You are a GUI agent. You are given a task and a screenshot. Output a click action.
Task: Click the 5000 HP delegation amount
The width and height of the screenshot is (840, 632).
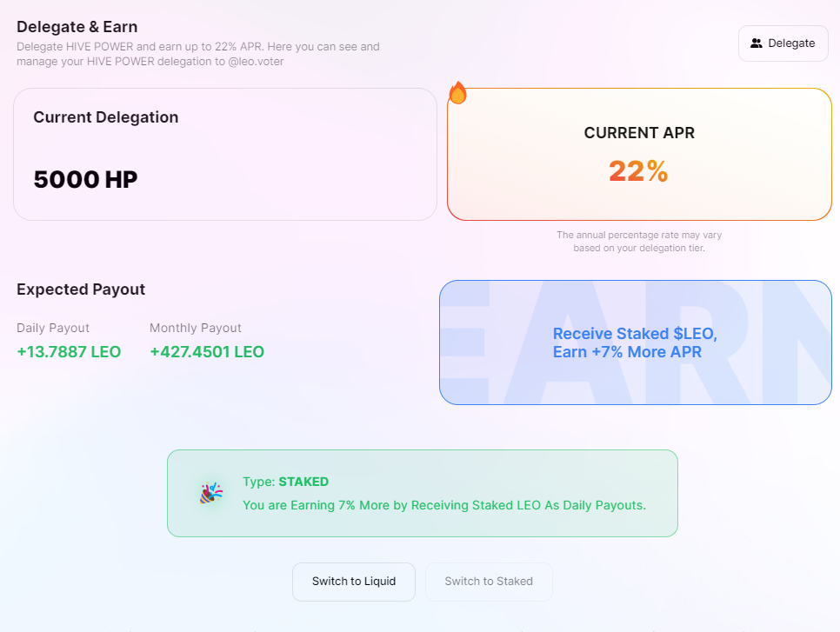[86, 179]
